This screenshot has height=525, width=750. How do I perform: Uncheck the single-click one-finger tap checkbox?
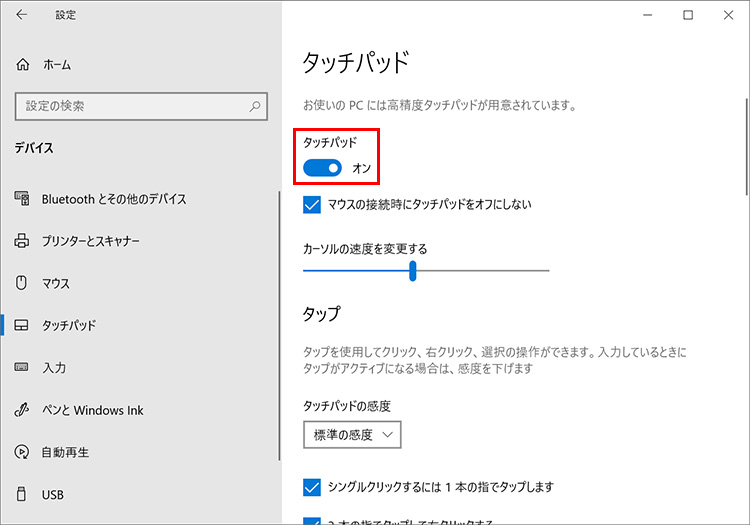click(x=311, y=487)
